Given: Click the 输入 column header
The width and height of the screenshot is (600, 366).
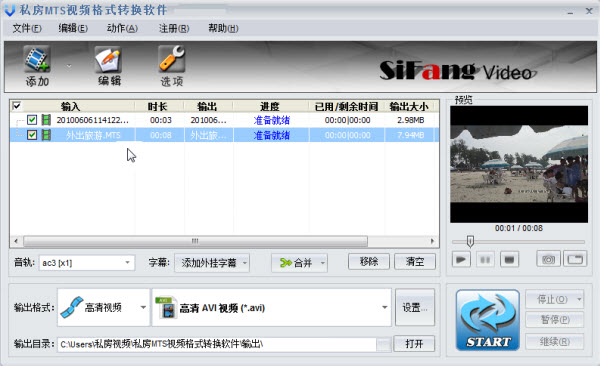Looking at the screenshot, I should [x=70, y=106].
